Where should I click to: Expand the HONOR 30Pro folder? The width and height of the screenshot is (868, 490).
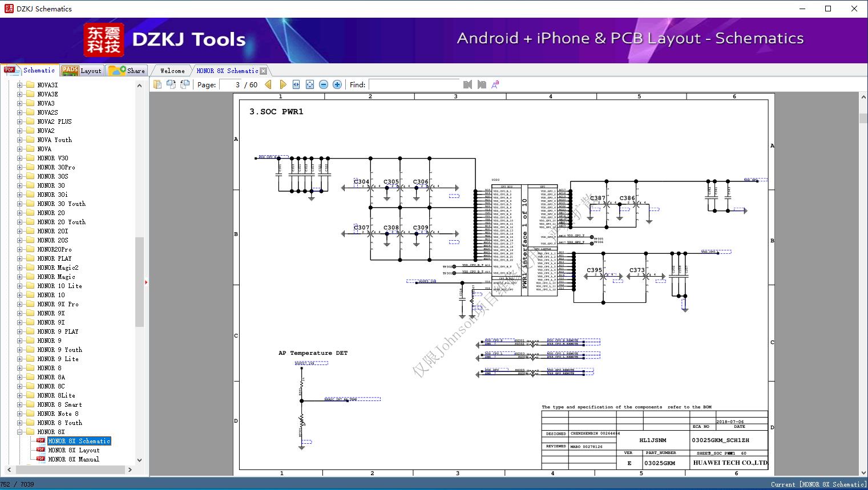(x=20, y=167)
